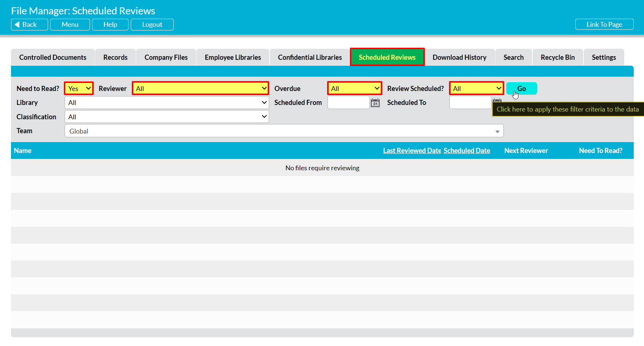Open the Scheduled From calendar picker

click(x=375, y=103)
